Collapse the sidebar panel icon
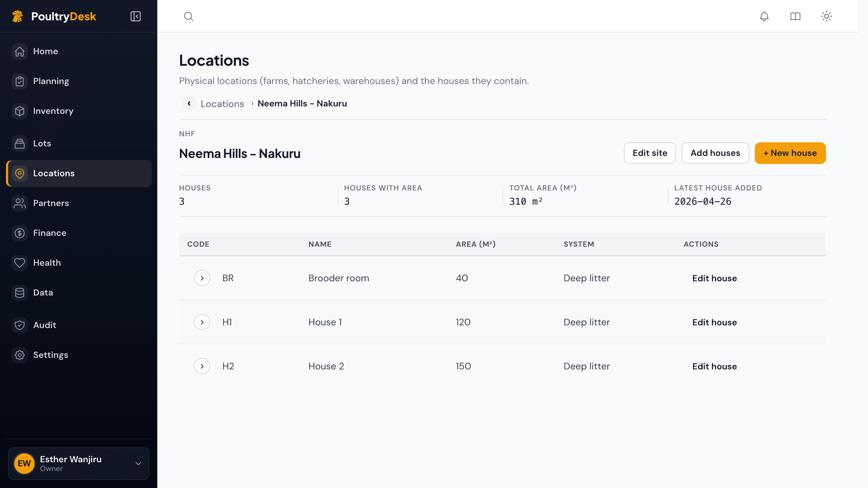The height and width of the screenshot is (488, 868). point(136,16)
